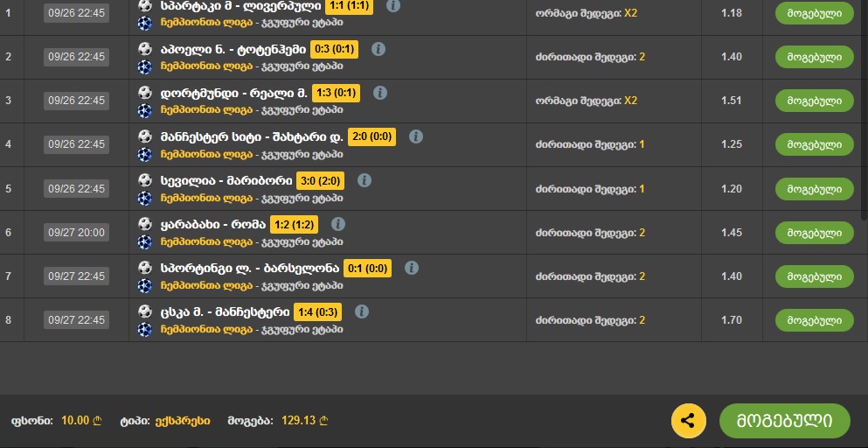The image size is (868, 448).
Task: Open info icon for სპარტაკი მ - ლივერპული match
Action: coord(393,5)
